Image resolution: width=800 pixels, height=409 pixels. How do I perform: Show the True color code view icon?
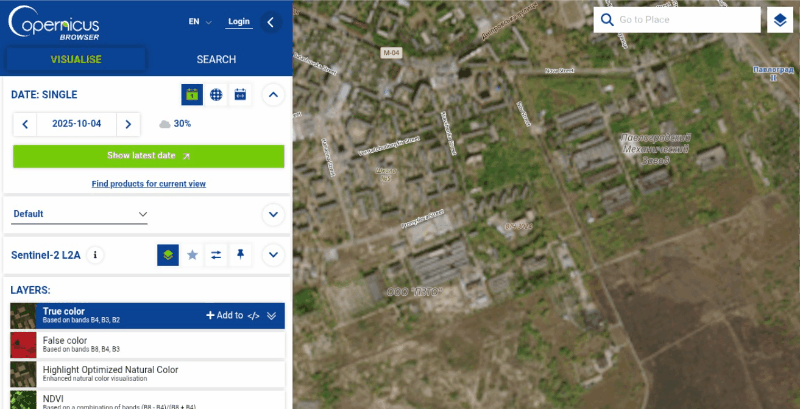point(254,316)
